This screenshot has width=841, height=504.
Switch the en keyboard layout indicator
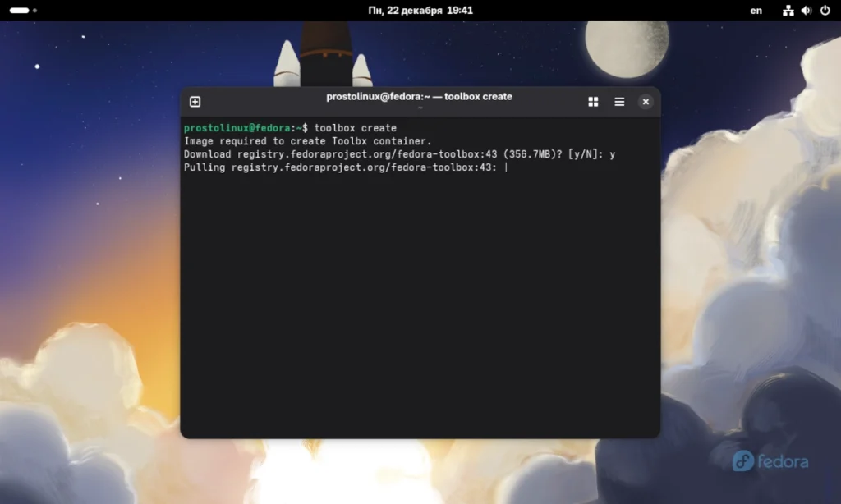[756, 10]
